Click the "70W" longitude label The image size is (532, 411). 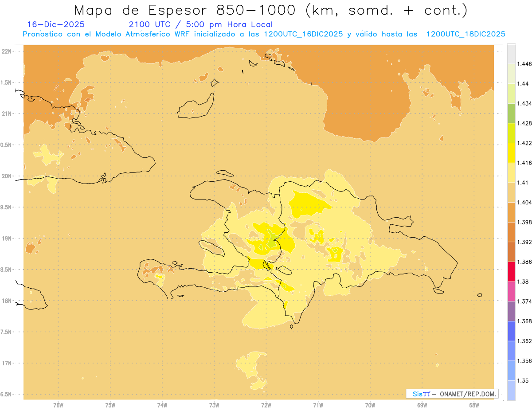click(x=370, y=405)
